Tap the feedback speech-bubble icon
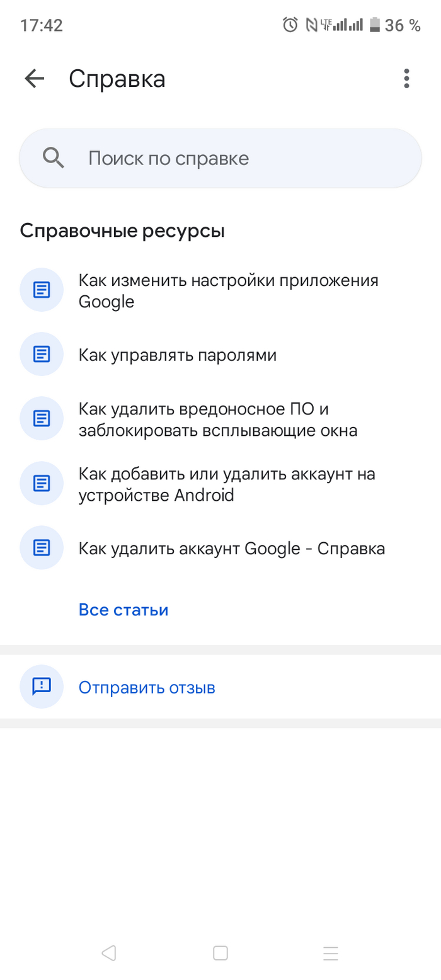Viewport: 441px width, 980px height. 42,686
